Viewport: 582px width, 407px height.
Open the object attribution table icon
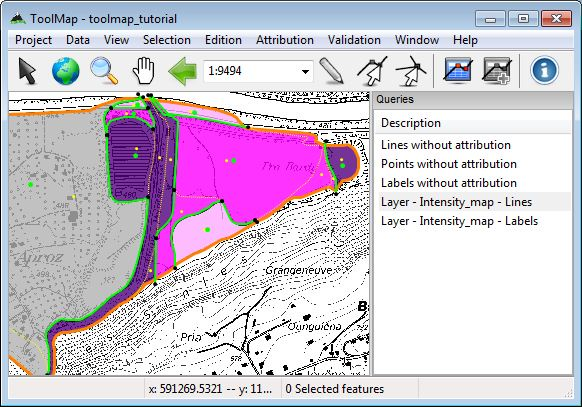[458, 70]
